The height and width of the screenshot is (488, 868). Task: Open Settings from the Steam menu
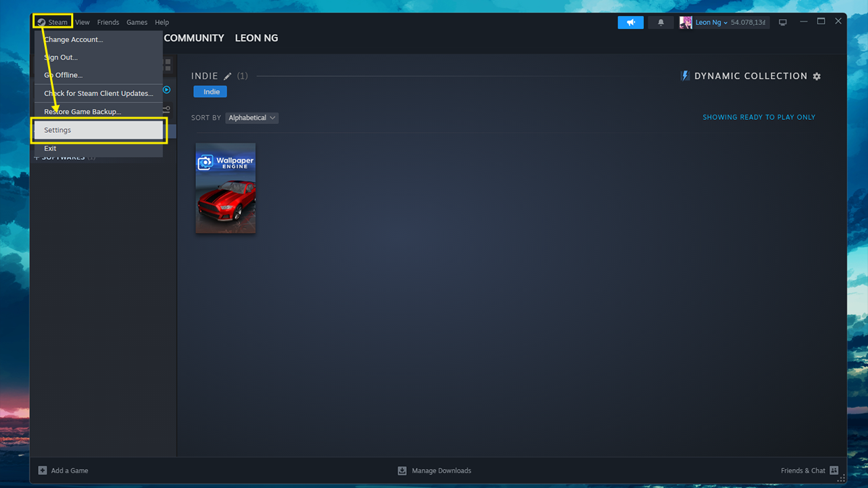(x=99, y=130)
